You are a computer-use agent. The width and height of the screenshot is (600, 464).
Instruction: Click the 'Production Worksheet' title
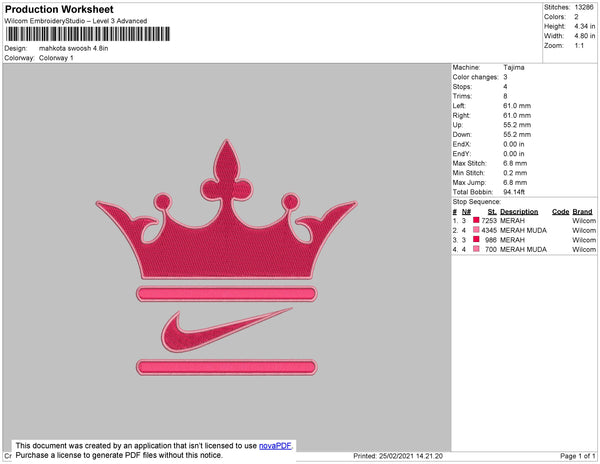[59, 10]
